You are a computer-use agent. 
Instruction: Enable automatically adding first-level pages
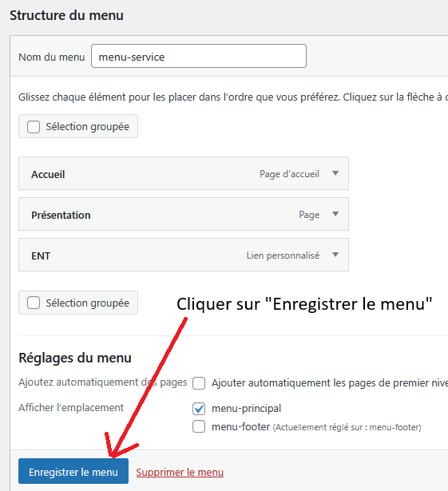[199, 383]
